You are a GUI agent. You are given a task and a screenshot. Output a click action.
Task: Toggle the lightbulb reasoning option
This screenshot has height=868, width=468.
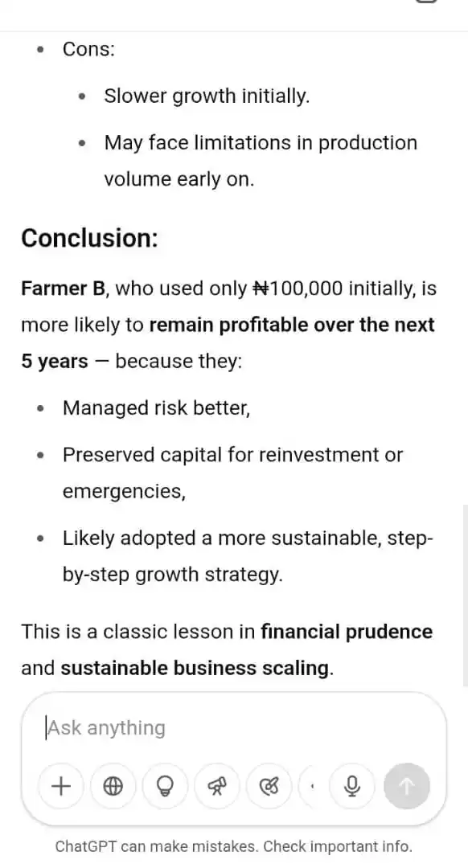coord(165,786)
